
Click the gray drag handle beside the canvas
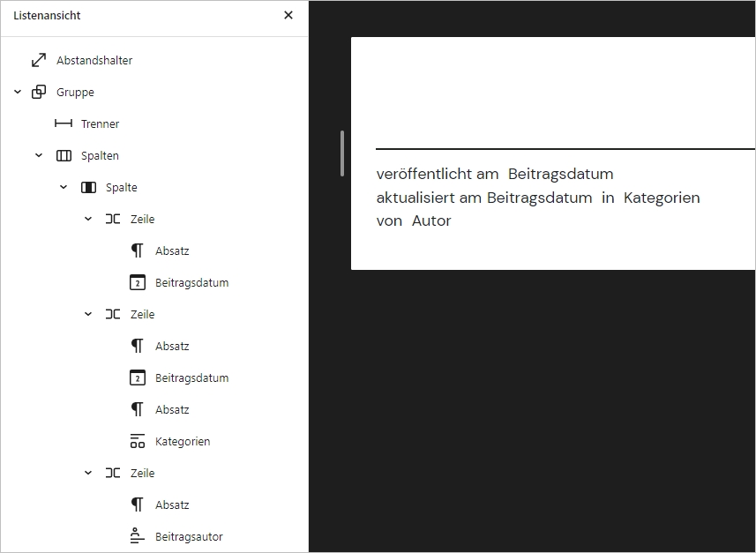tap(343, 152)
